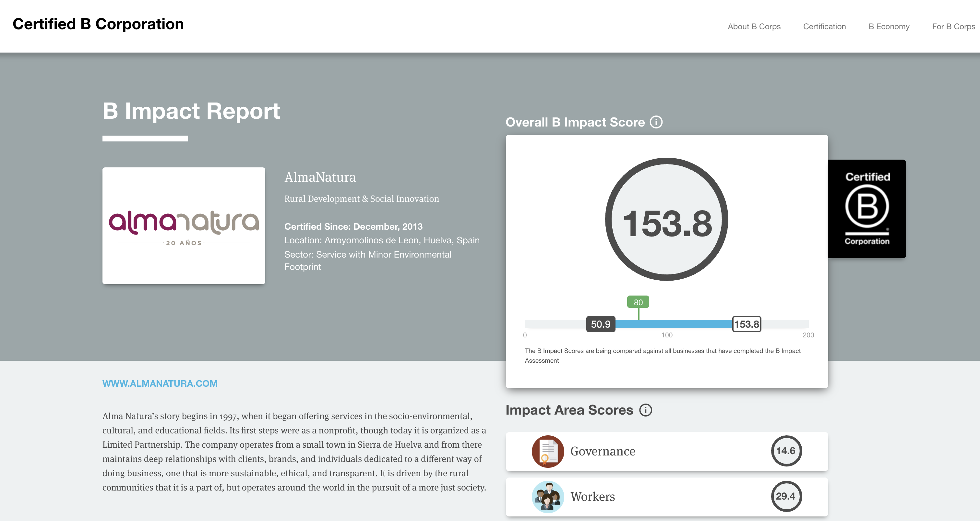Click the 50.9 median score marker
Image resolution: width=980 pixels, height=521 pixels.
click(x=600, y=324)
